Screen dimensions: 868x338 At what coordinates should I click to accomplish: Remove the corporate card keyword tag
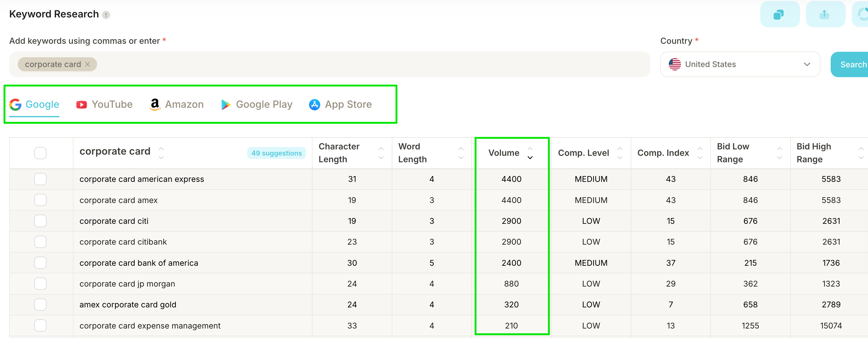pyautogui.click(x=88, y=64)
